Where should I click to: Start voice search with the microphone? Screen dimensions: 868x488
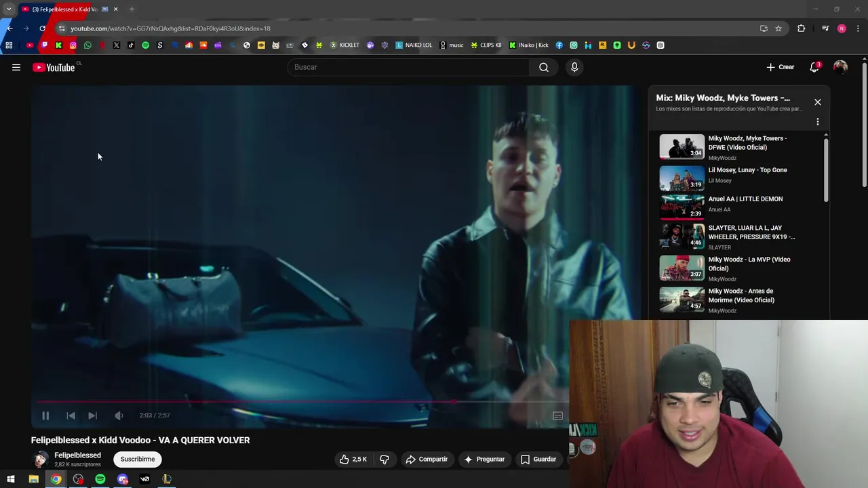(574, 67)
